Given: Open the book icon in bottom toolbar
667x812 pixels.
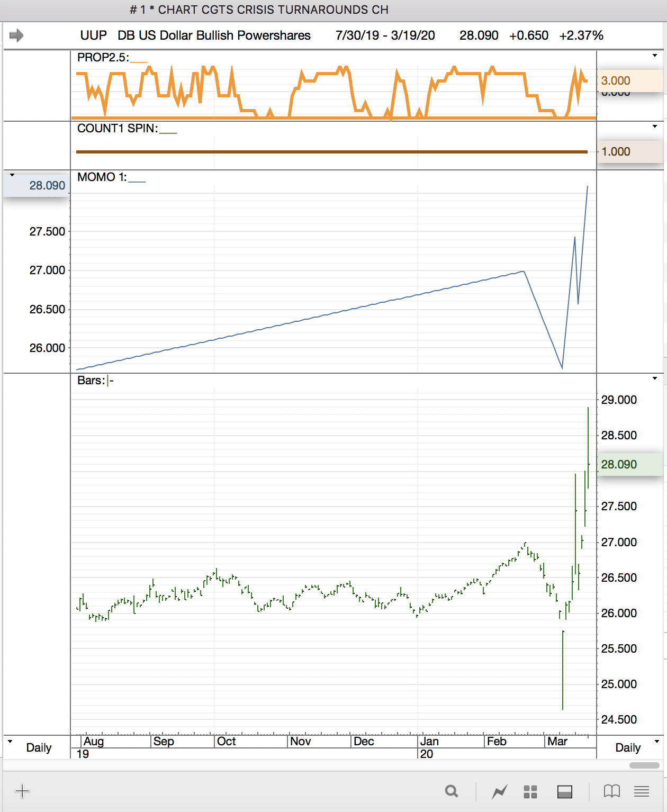Looking at the screenshot, I should (612, 791).
